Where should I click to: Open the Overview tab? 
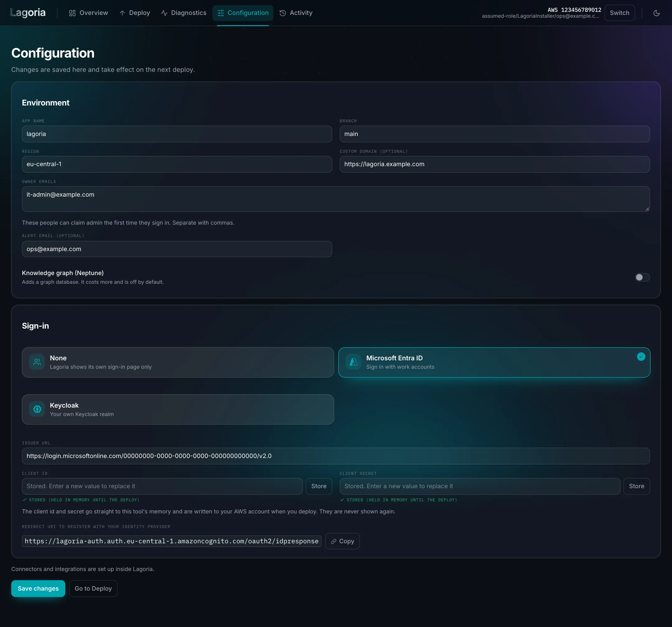(88, 13)
